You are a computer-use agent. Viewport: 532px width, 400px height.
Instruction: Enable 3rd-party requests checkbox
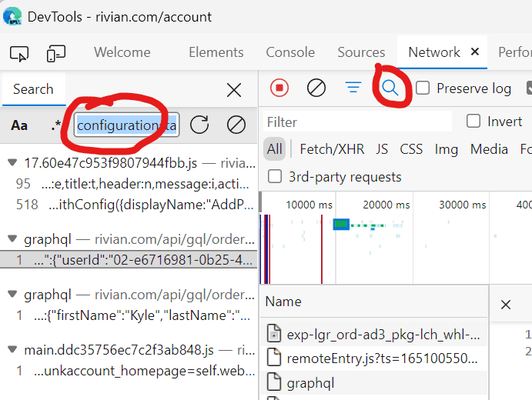(x=275, y=176)
